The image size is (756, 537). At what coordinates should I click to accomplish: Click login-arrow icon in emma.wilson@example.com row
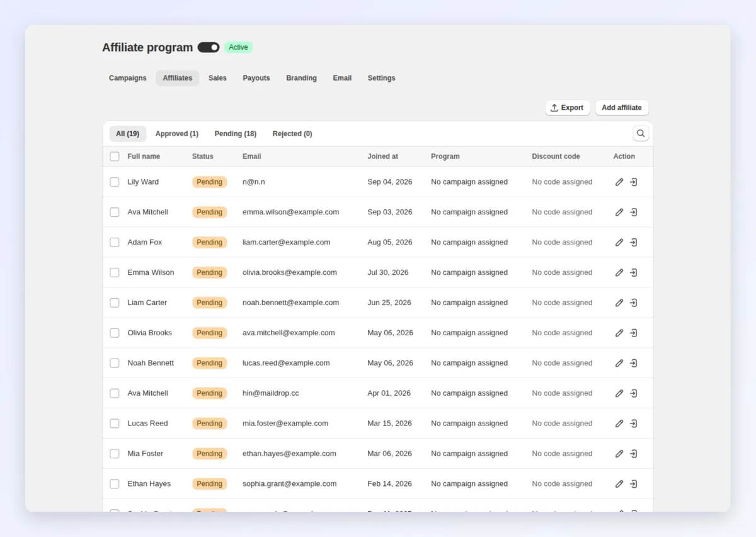pos(634,212)
